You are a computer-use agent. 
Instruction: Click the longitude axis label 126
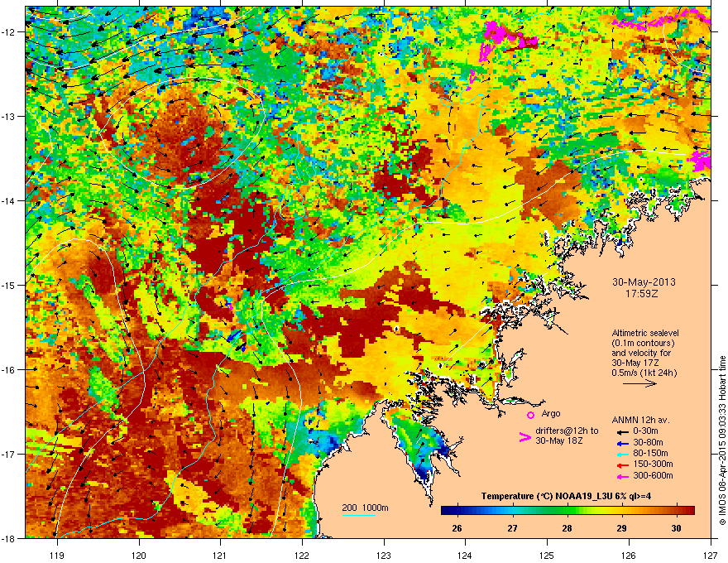(629, 555)
